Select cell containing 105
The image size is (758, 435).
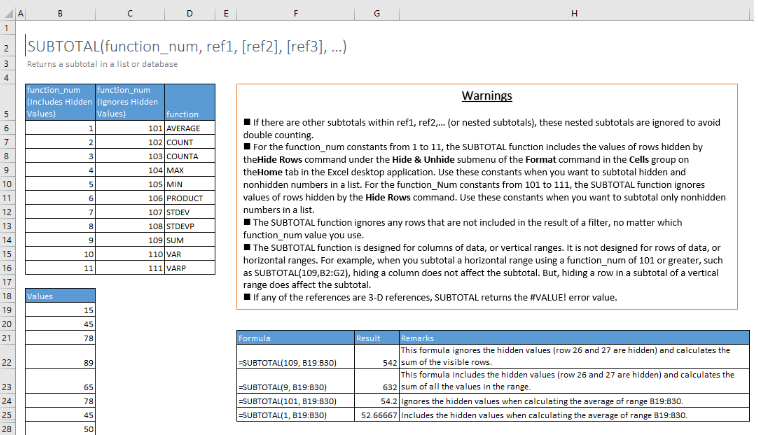[130, 184]
